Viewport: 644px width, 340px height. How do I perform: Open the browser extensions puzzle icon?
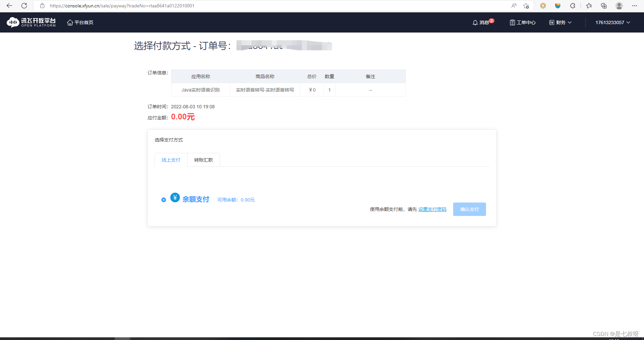573,6
